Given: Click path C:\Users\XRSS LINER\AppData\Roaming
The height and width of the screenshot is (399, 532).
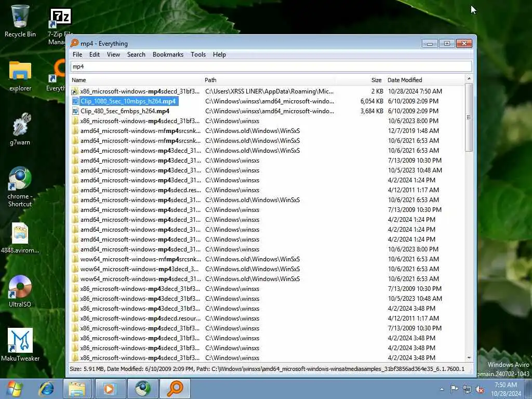Looking at the screenshot, I should (x=270, y=91).
